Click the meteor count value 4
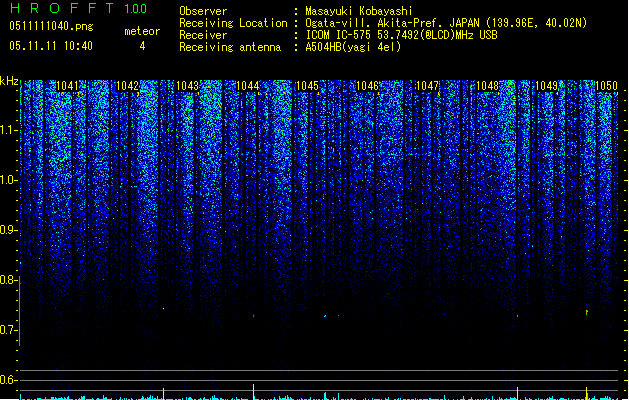Screen dimensions: 629x400 (142, 46)
